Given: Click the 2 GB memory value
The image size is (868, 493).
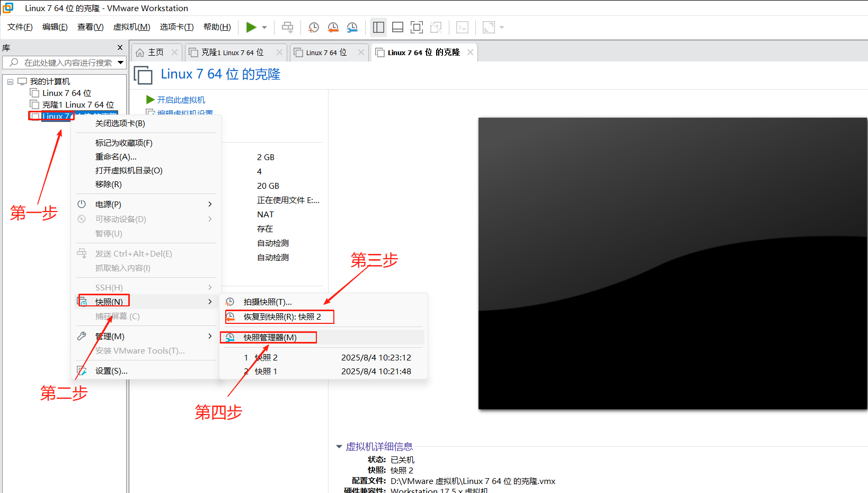Looking at the screenshot, I should coord(265,157).
